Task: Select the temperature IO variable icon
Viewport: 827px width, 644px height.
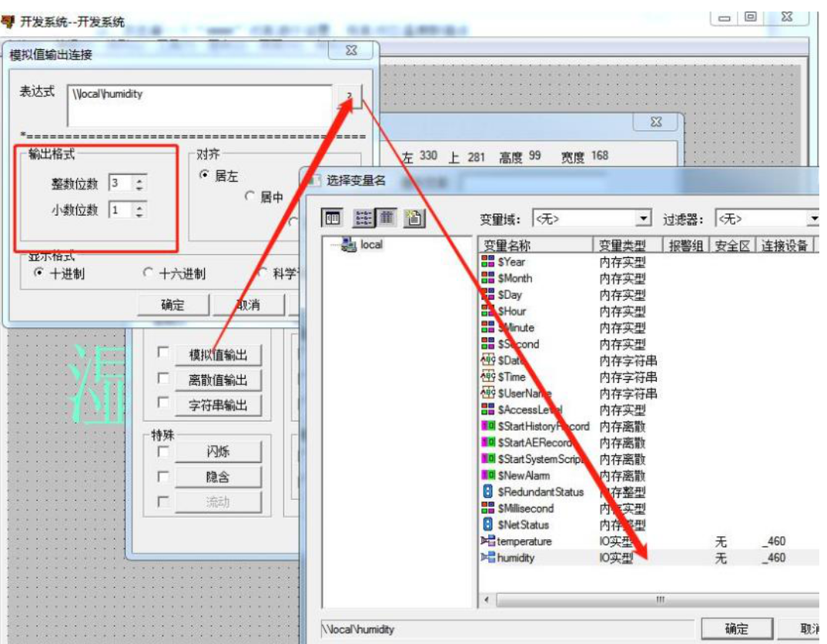Action: pos(488,541)
